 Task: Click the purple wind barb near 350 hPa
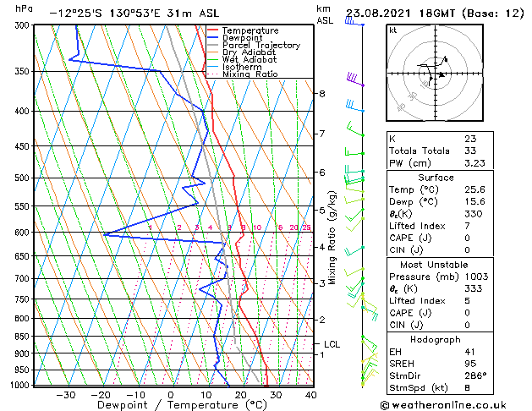pyautogui.click(x=355, y=79)
